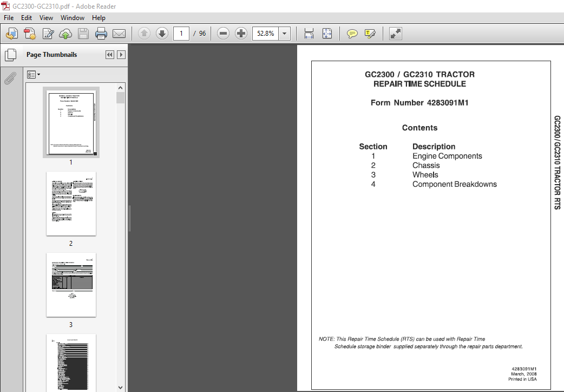Open the File menu
564x392 pixels.
(x=9, y=18)
